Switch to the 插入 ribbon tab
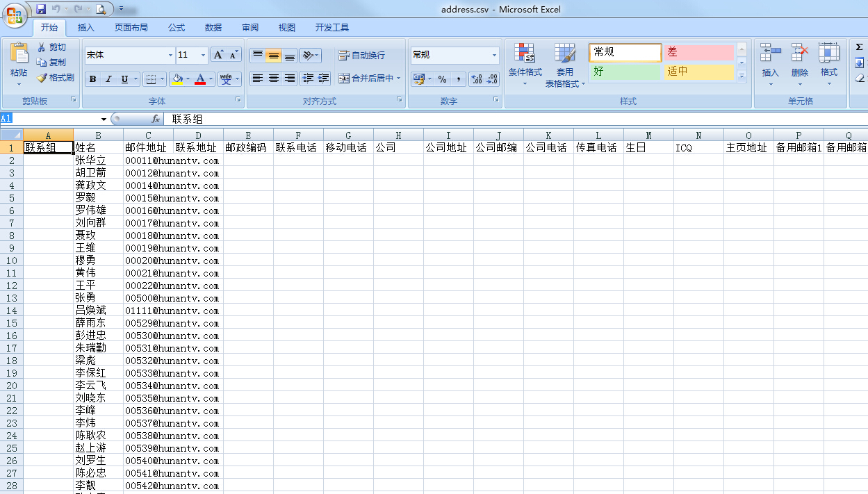Screen dimensions: 868x494 [x=86, y=28]
